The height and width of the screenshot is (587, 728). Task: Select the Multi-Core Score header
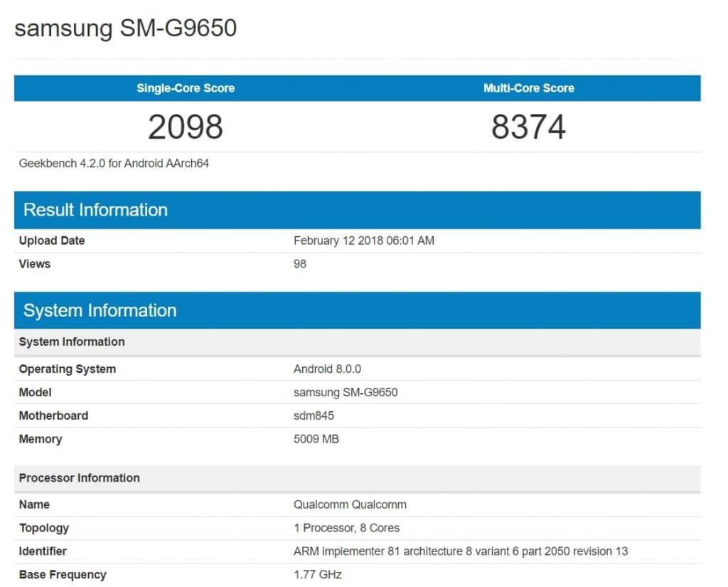(528, 88)
